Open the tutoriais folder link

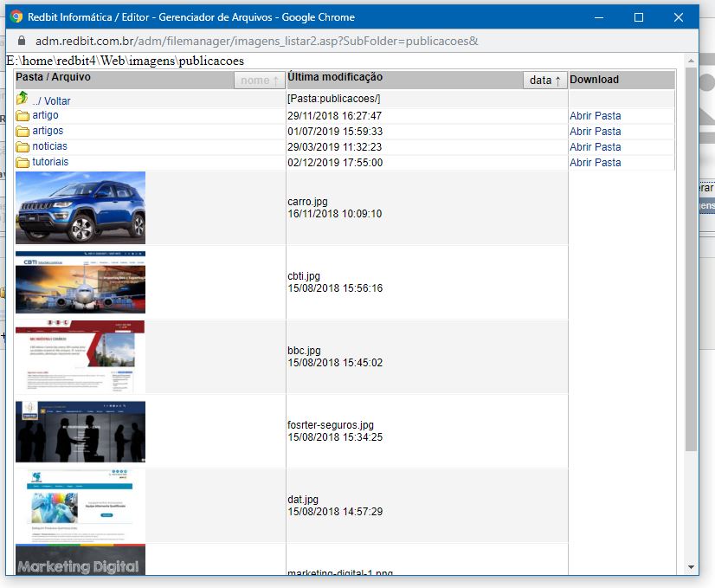coord(50,161)
